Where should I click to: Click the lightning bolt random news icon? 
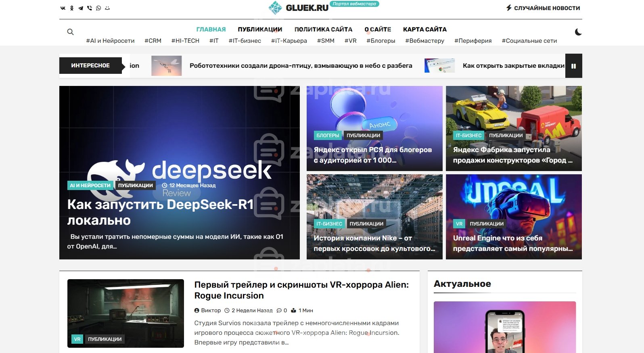click(509, 8)
